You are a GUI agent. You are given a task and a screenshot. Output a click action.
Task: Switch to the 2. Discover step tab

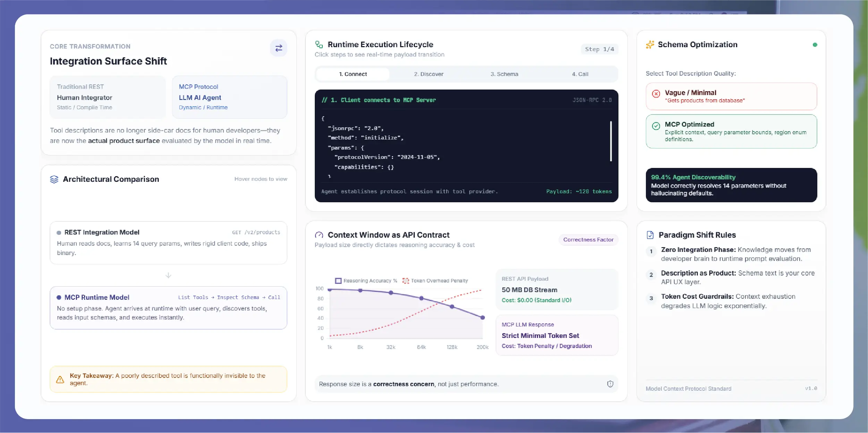429,74
